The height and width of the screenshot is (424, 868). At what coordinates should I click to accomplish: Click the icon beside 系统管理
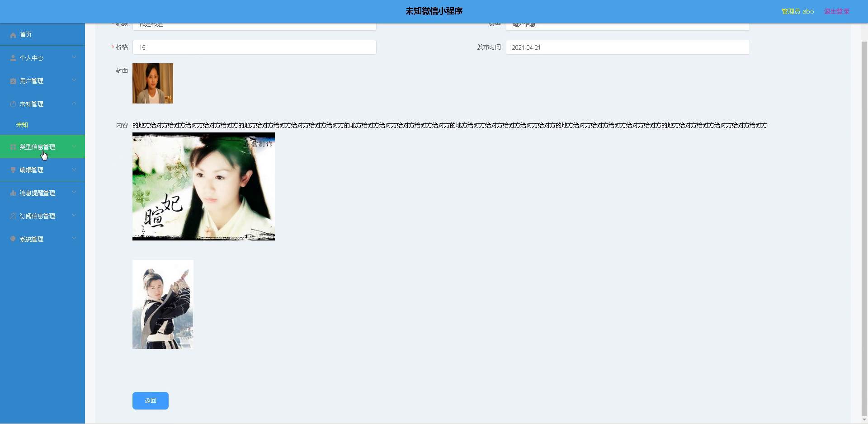pos(13,239)
